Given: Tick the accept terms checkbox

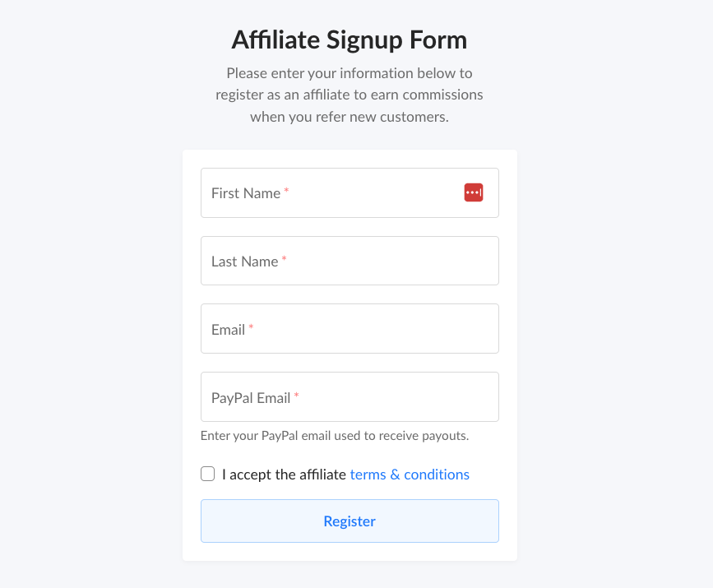Looking at the screenshot, I should (208, 474).
